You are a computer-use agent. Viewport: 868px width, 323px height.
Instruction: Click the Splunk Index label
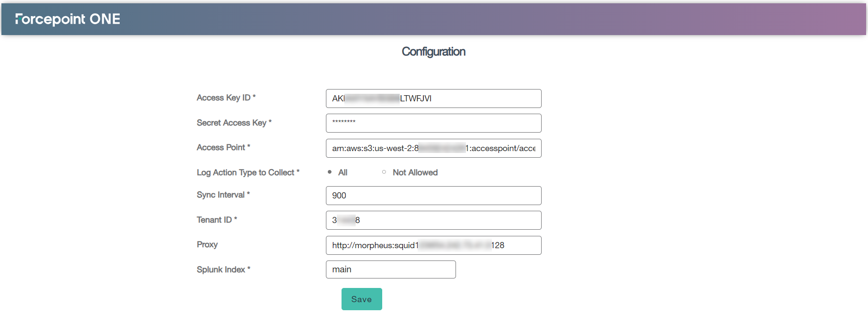pos(223,269)
